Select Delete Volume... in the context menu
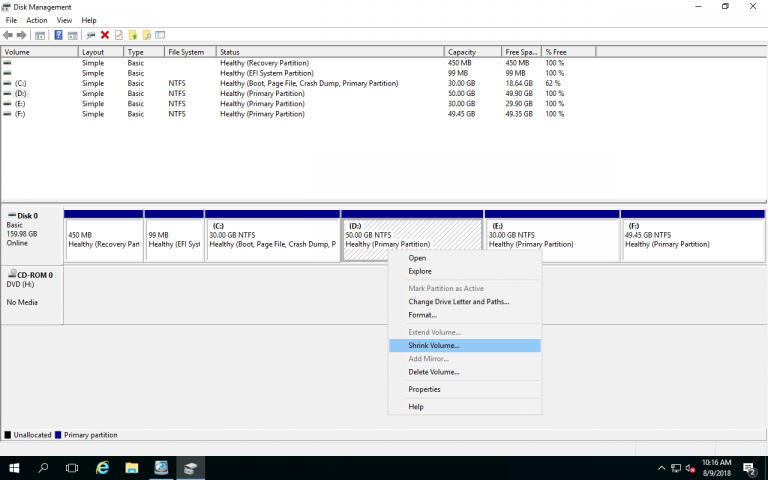Viewport: 768px width, 480px height. point(465,372)
